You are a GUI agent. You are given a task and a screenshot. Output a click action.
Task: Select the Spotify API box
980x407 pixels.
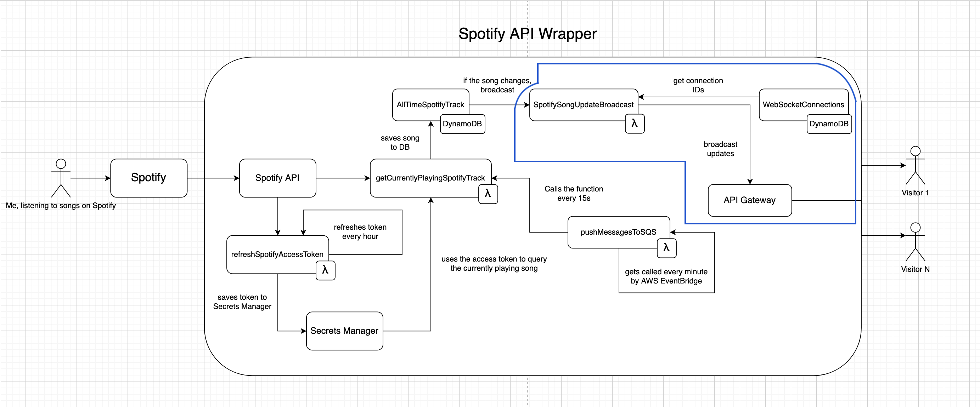coord(278,178)
